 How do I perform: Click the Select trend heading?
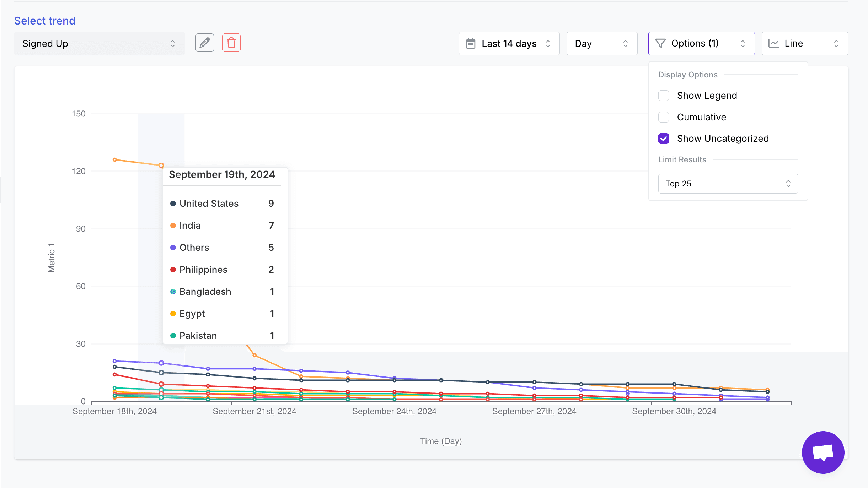click(45, 21)
